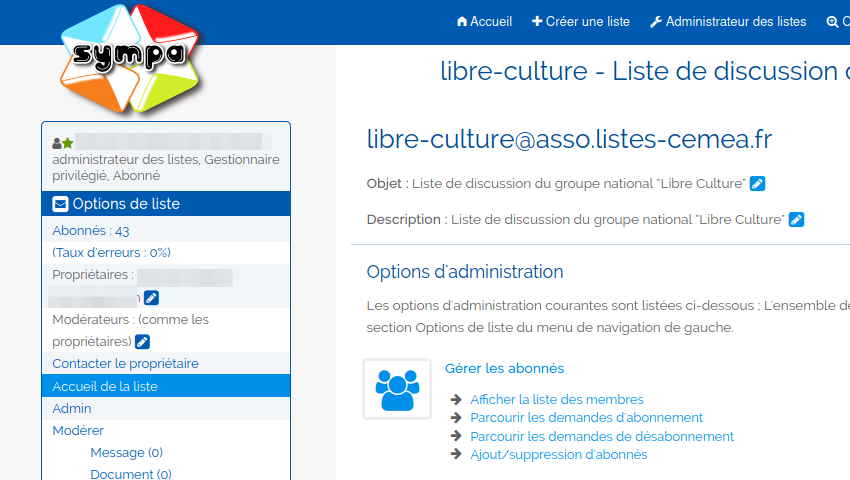Edit Modérateurs via pencil icon
The width and height of the screenshot is (850, 480).
[142, 342]
